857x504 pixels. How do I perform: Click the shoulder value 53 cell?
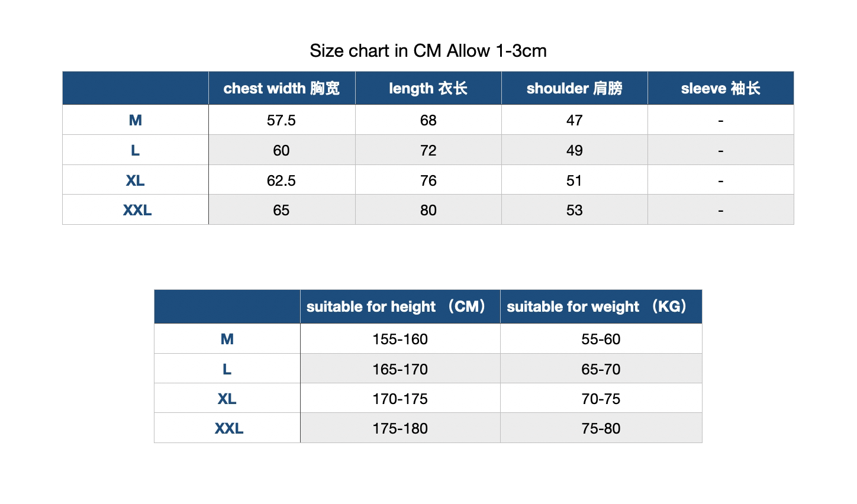coord(574,211)
